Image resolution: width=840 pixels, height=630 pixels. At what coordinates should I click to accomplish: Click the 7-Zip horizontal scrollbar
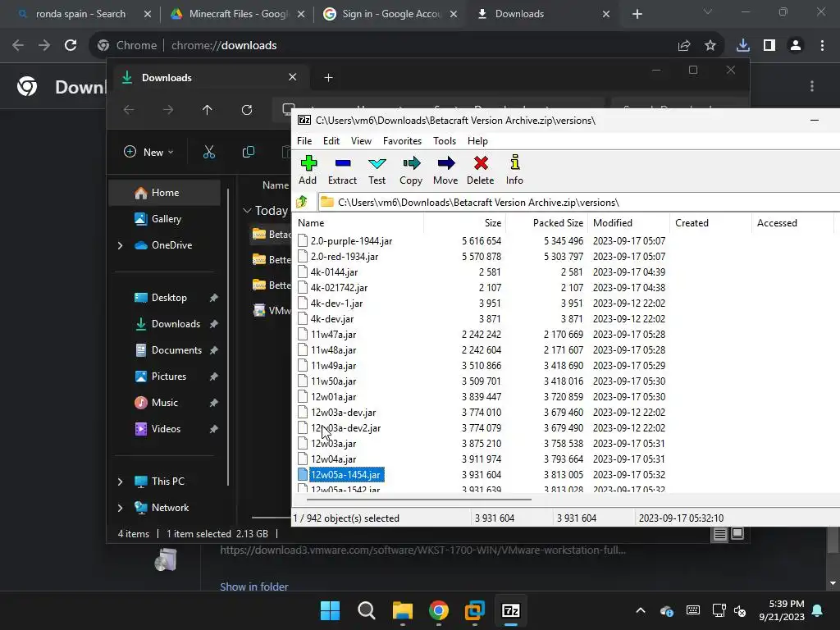coord(419,500)
